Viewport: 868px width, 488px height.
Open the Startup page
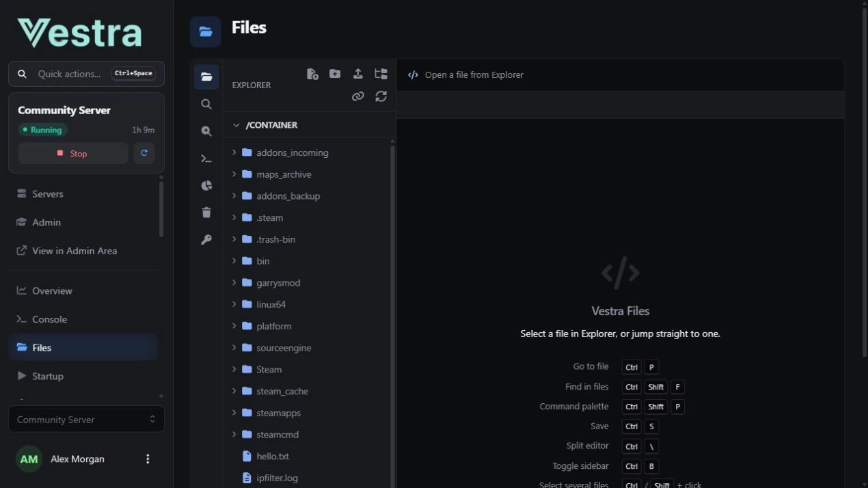(83, 376)
